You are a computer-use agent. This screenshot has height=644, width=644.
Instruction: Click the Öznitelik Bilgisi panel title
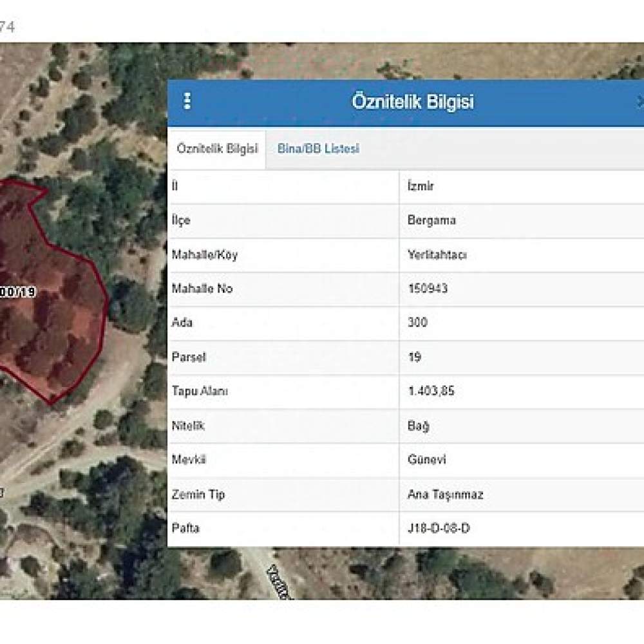[x=413, y=102]
